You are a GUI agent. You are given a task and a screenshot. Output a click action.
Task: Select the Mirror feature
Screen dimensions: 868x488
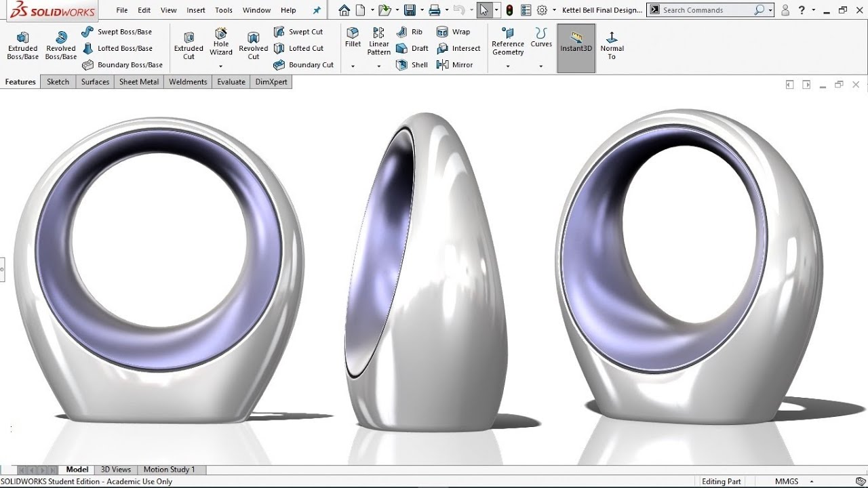[454, 65]
